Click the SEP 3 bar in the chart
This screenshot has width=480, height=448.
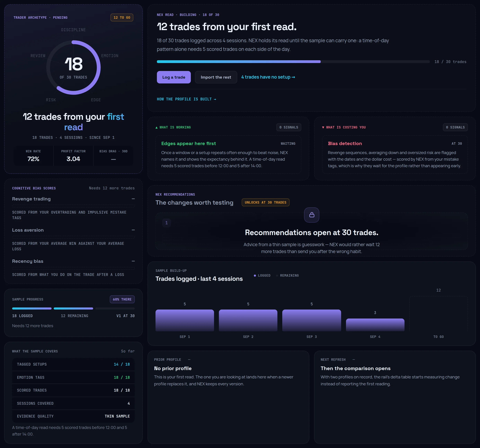[x=312, y=320]
